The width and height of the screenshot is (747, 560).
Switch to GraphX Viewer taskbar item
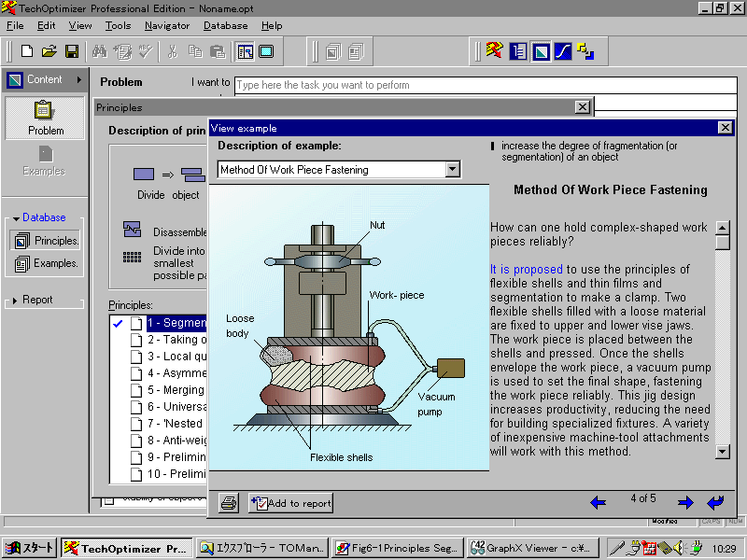click(532, 548)
